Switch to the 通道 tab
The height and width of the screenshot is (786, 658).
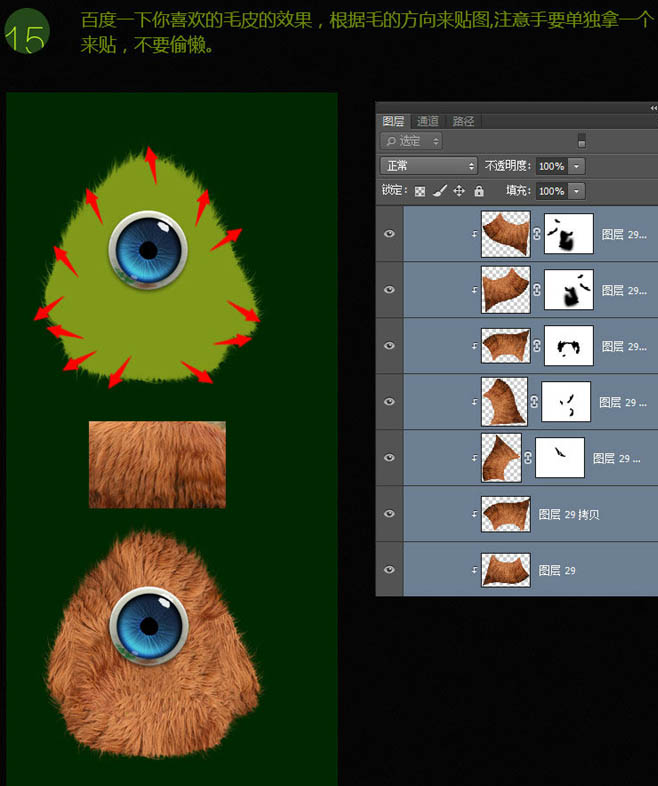(x=428, y=121)
